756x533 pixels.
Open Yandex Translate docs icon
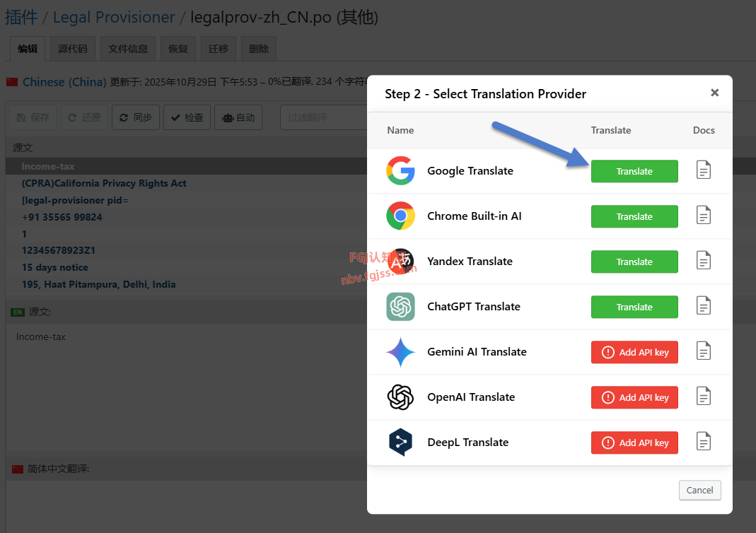pos(703,261)
